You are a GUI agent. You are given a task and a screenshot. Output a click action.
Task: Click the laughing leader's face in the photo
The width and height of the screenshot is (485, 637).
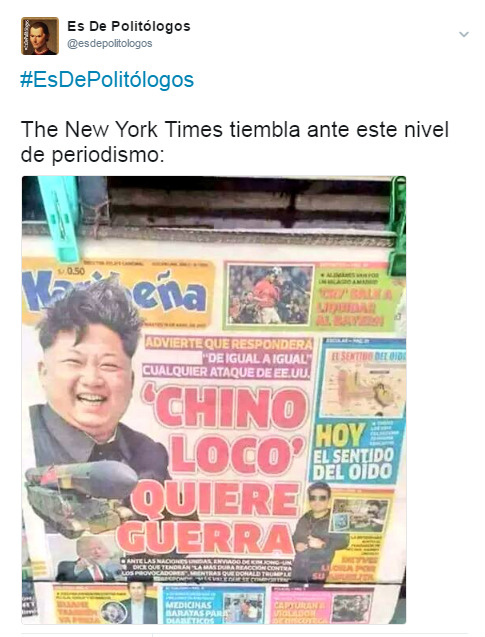pos(87,378)
